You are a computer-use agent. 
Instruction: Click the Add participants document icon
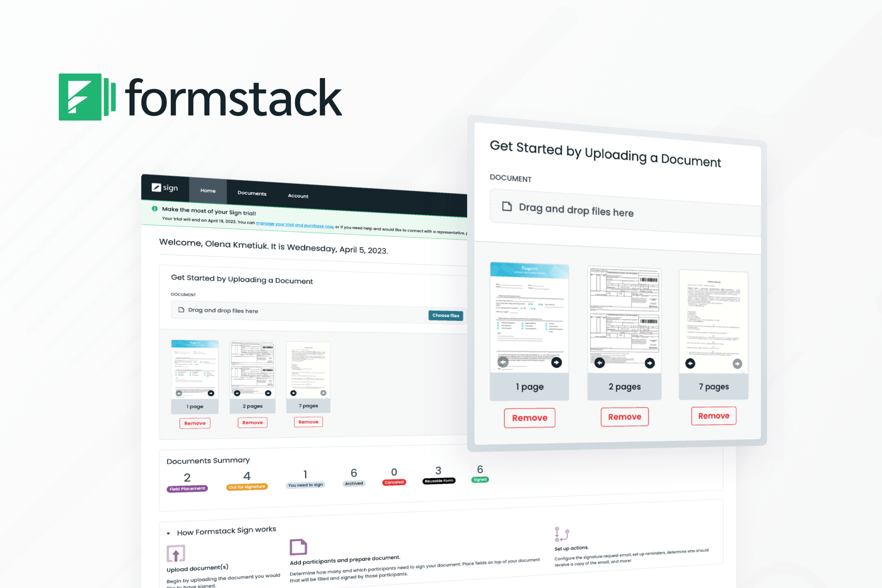point(298,547)
